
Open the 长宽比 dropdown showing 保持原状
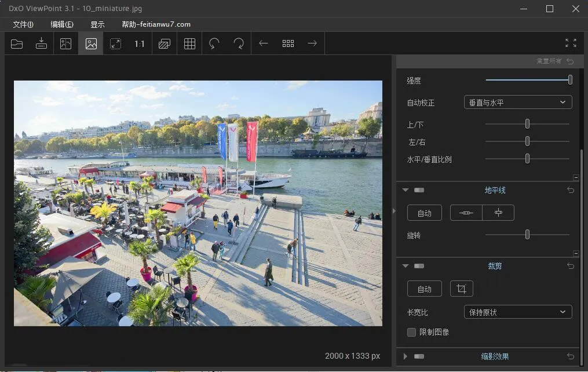[517, 312]
